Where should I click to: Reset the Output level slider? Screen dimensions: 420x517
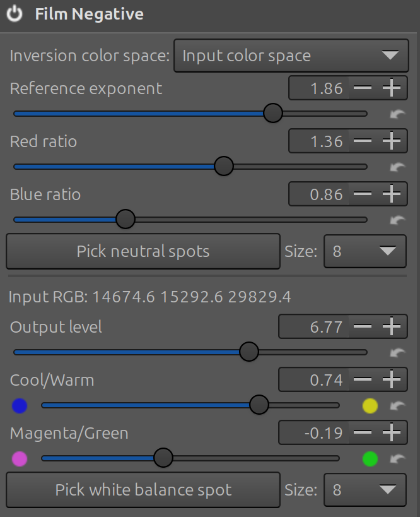coord(397,352)
